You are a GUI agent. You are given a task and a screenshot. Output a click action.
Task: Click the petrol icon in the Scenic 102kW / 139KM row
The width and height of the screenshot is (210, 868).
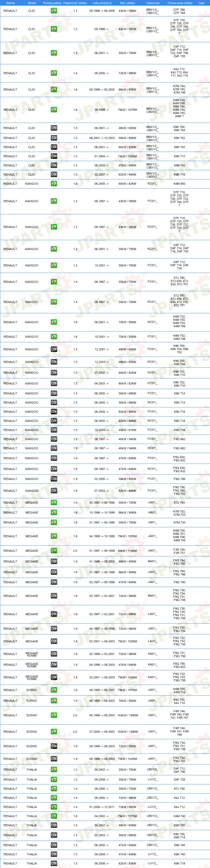click(54, 731)
